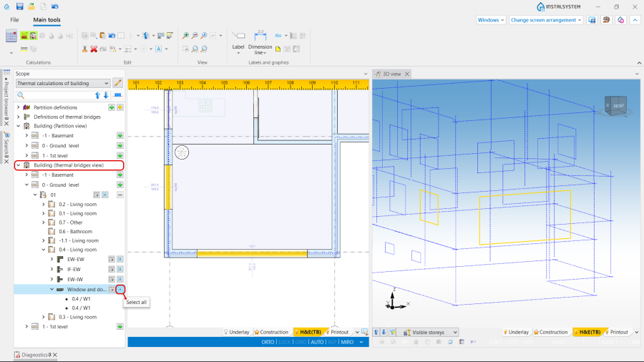Click the calculator icon in Calculations
644x362 pixels.
[x=11, y=35]
